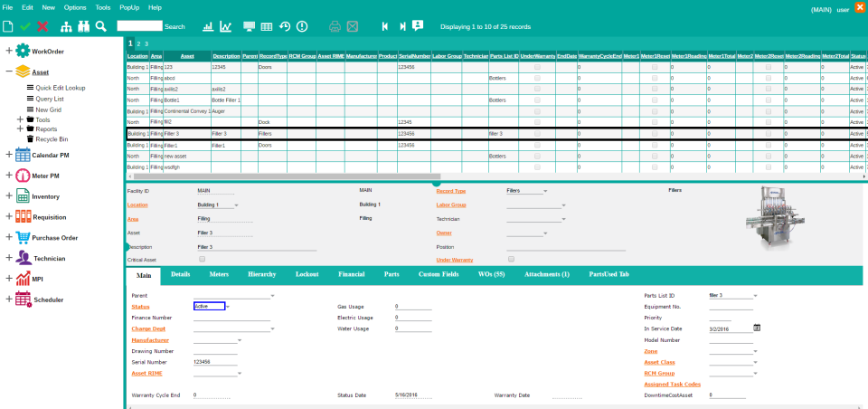The width and height of the screenshot is (868, 409).
Task: Open the bar chart icon
Action: point(209,26)
